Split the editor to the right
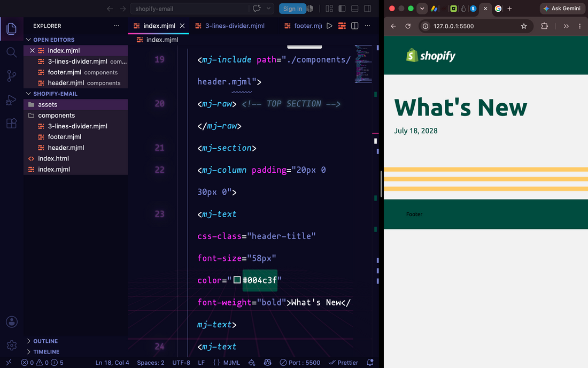Screen dimensions: 588x368 [x=355, y=26]
